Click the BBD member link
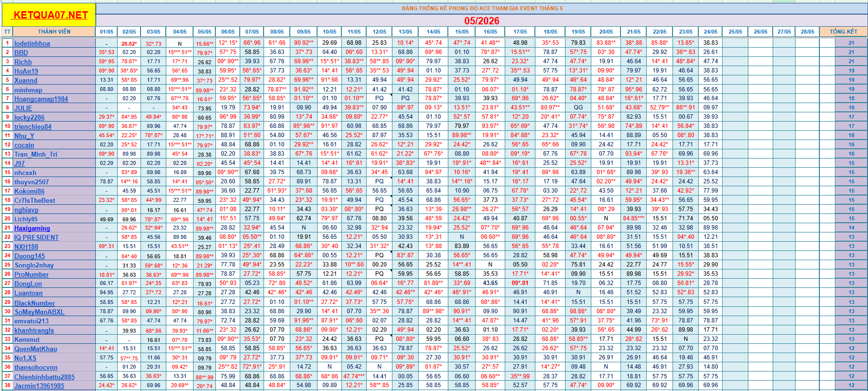The width and height of the screenshot is (868, 391). click(21, 53)
